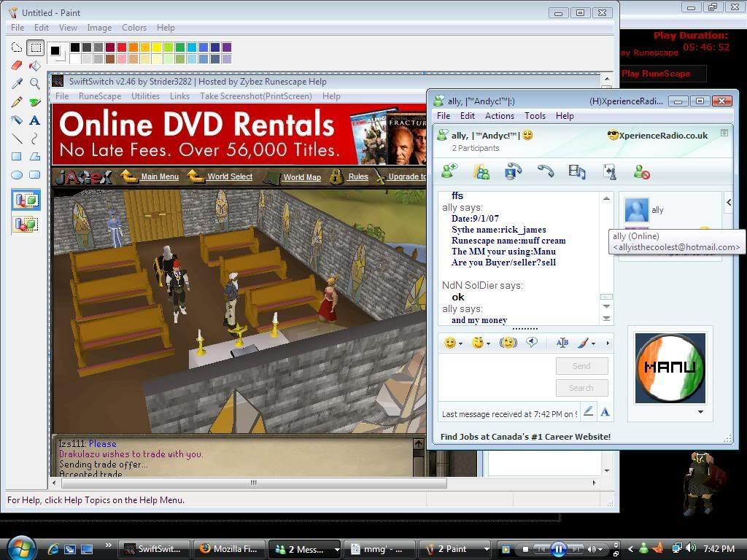Click the Share files icon in Messenger

pyautogui.click(x=481, y=171)
